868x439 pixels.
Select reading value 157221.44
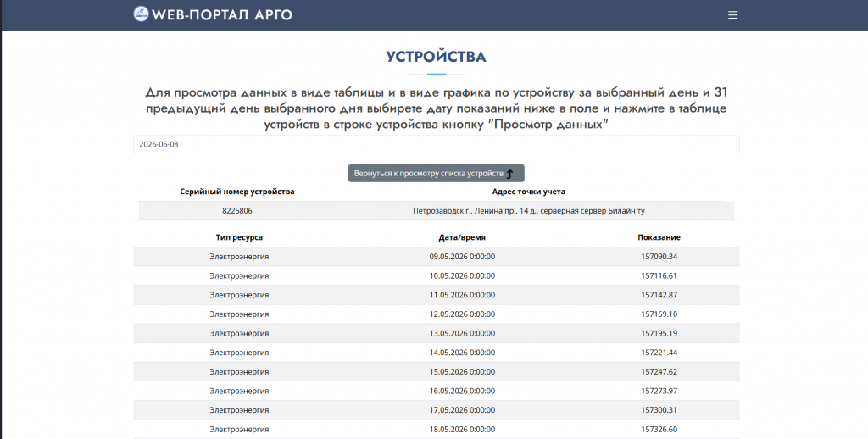pyautogui.click(x=659, y=352)
